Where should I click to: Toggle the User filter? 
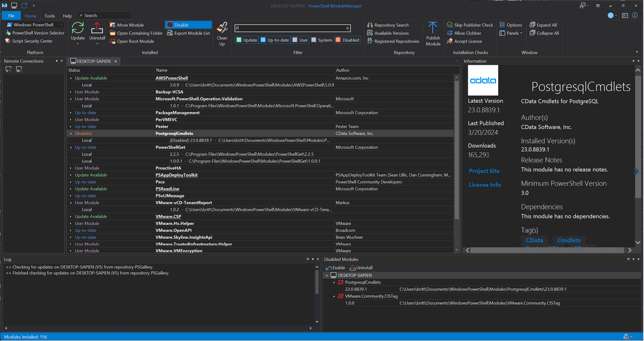click(300, 40)
